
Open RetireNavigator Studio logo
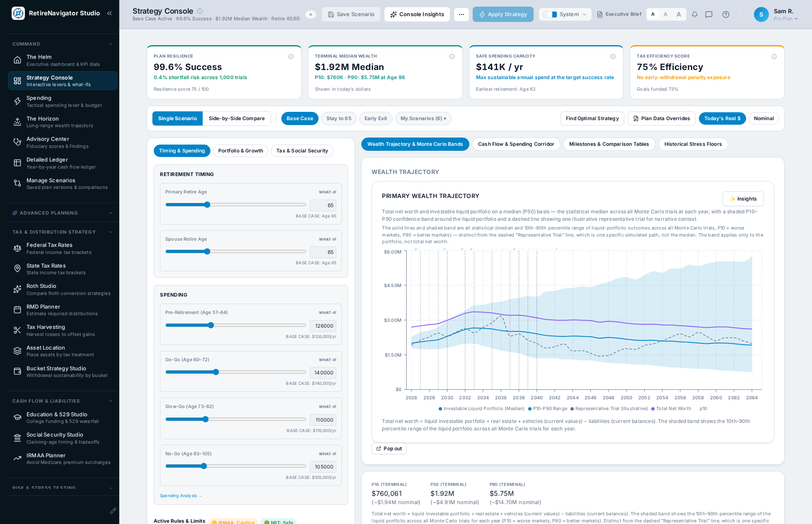[x=18, y=13]
